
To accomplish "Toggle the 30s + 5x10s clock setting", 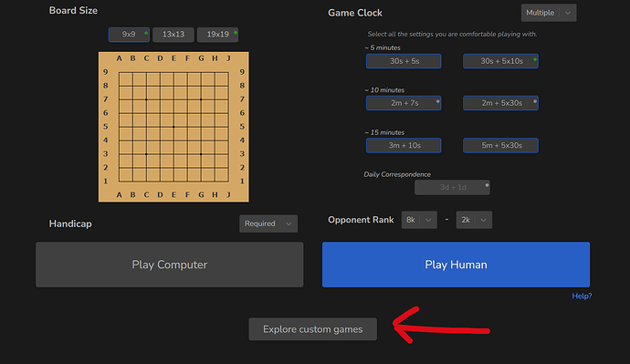I will click(500, 61).
